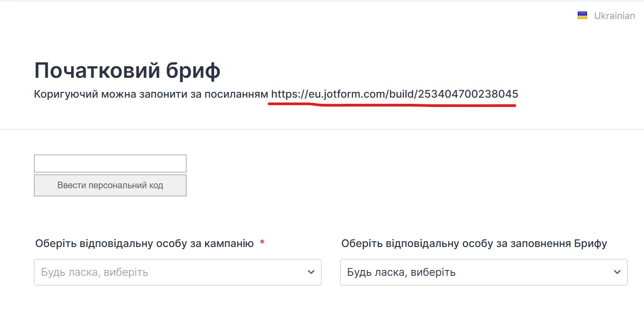Click the red underline beneath the URL
Screen dimensions: 644x312
pyautogui.click(x=393, y=106)
